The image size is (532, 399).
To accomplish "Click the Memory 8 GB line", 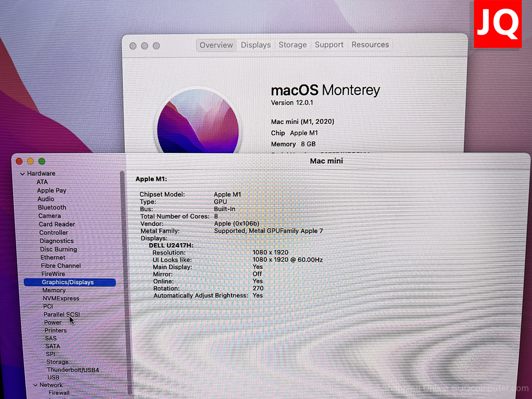I will [293, 144].
